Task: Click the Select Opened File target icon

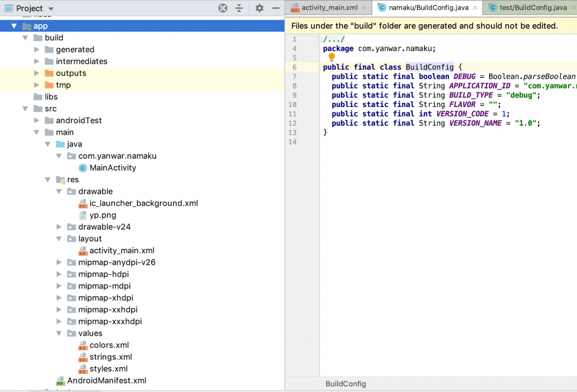Action: pos(223,8)
